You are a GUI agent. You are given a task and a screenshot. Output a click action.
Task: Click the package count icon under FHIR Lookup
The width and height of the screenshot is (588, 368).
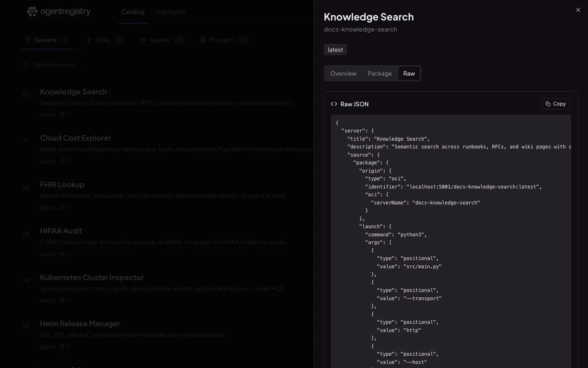click(62, 208)
